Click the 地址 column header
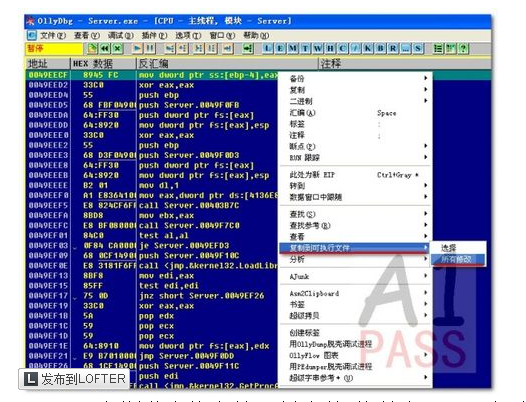 (48, 63)
